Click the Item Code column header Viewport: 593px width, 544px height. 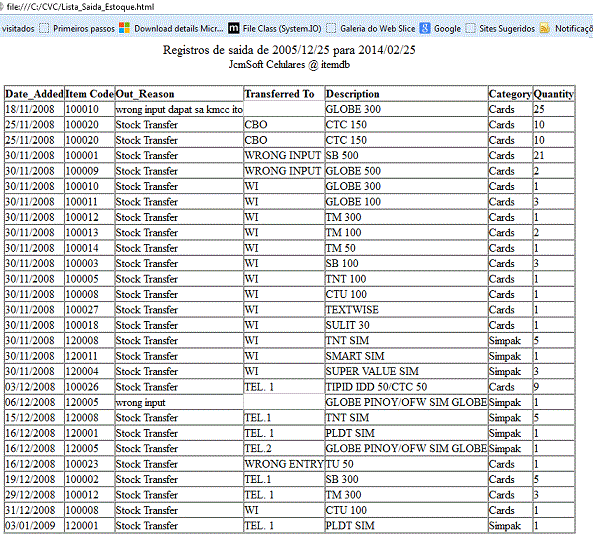(x=90, y=94)
